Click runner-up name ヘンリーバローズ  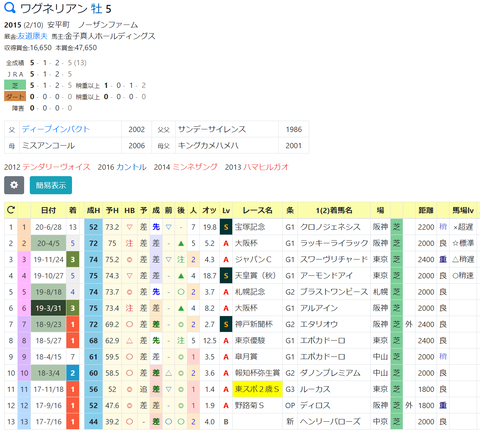click(330, 422)
